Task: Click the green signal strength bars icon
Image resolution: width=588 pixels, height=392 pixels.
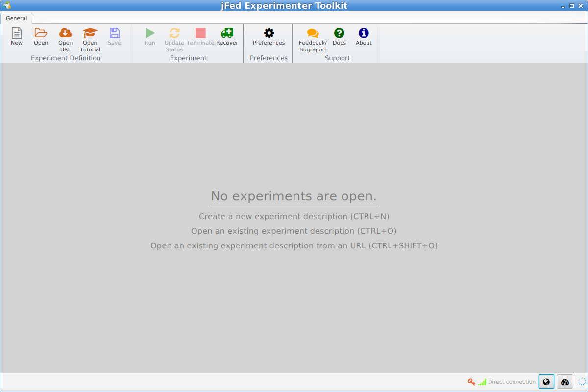Action: click(x=482, y=382)
